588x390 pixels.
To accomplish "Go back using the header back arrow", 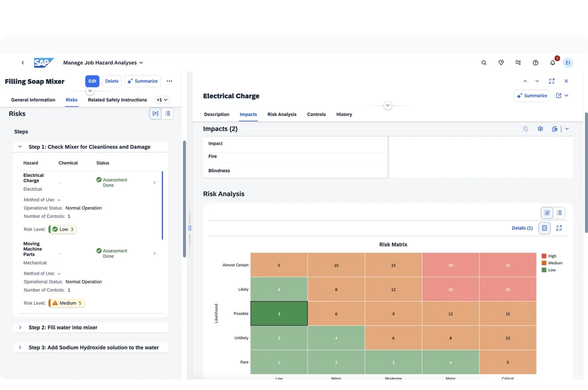I will click(x=23, y=63).
